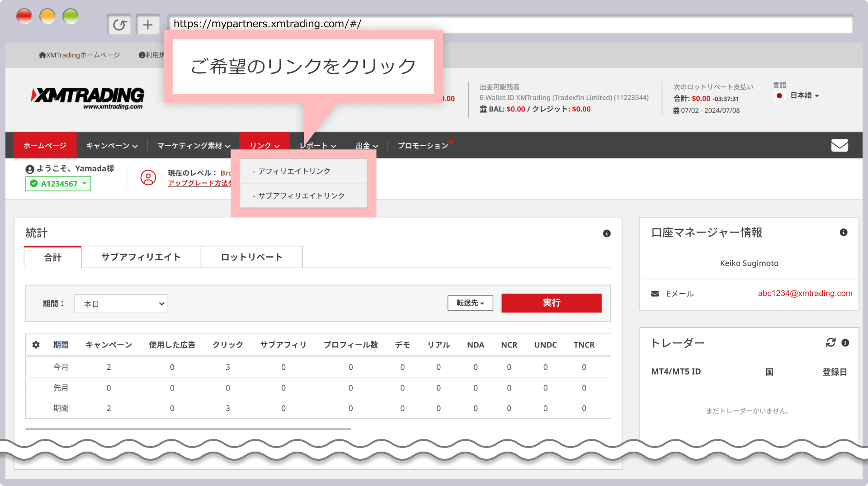This screenshot has height=486, width=868.
Task: Click the TNCR column header
Action: pyautogui.click(x=584, y=345)
